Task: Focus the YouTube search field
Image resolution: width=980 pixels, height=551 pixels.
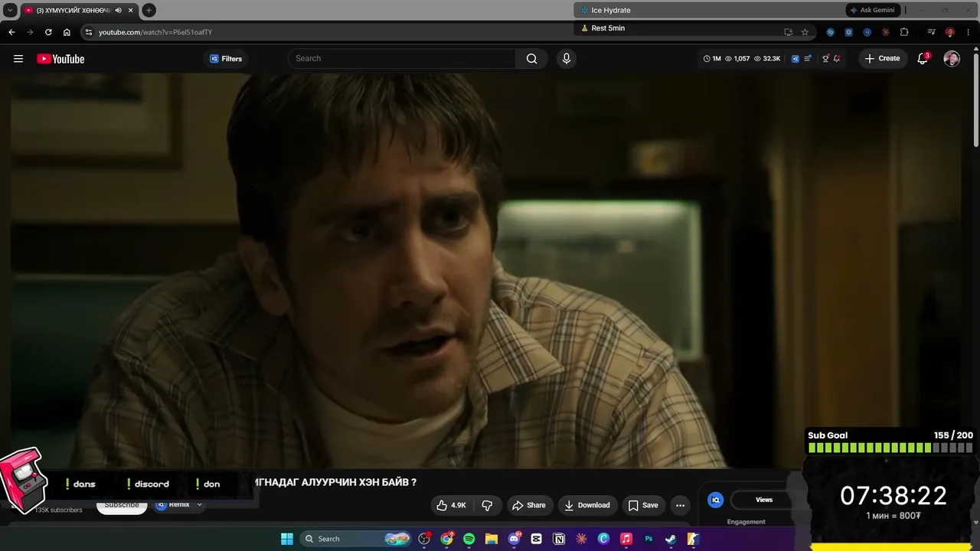Action: tap(402, 59)
